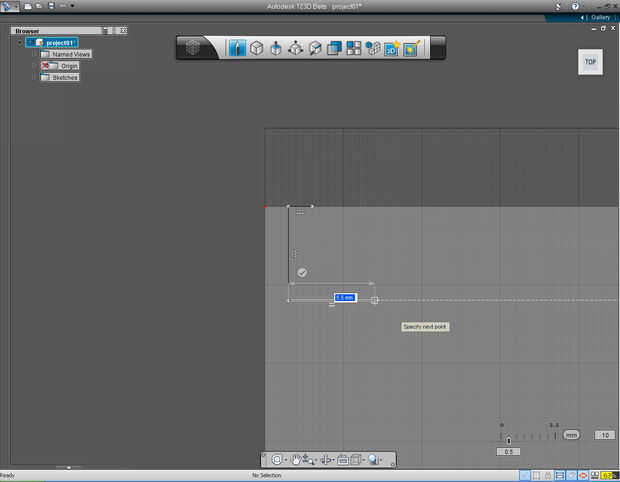Image resolution: width=620 pixels, height=482 pixels.
Task: Toggle the first status bar display button
Action: (525, 475)
